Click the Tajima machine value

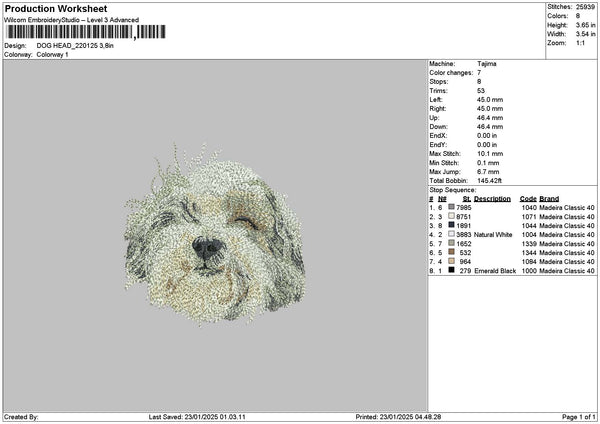pyautogui.click(x=487, y=64)
